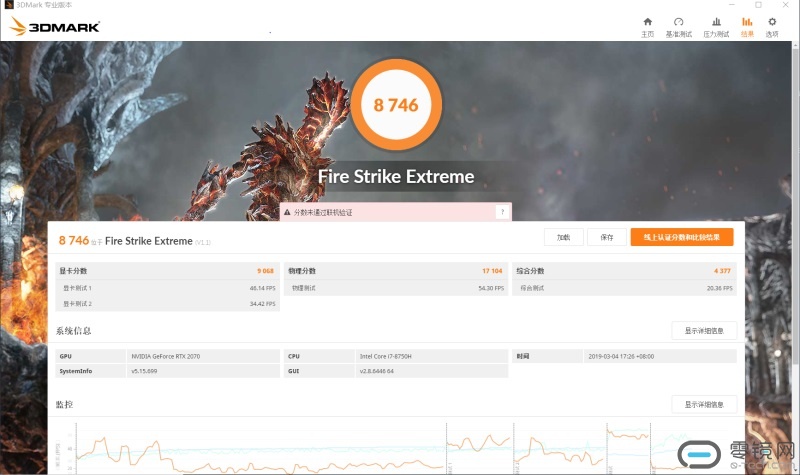The height and width of the screenshot is (475, 800).
Task: Show details for System Info section
Action: [x=704, y=331]
